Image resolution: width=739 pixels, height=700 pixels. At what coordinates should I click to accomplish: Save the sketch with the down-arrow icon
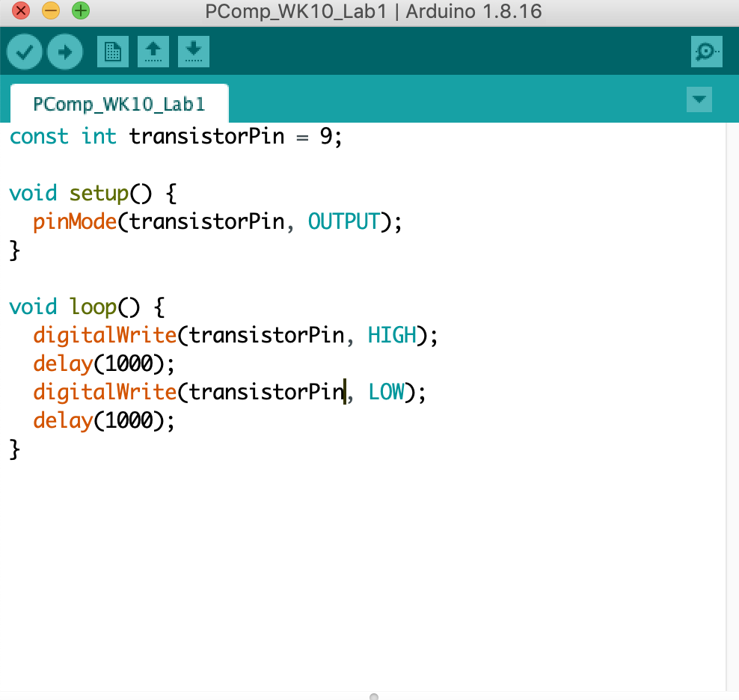click(x=193, y=52)
